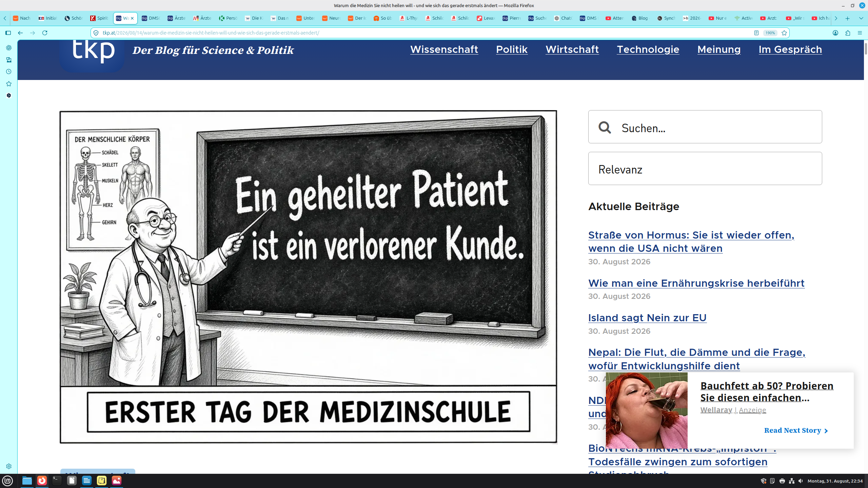Click the search magnifier icon
868x488 pixels.
click(x=605, y=127)
